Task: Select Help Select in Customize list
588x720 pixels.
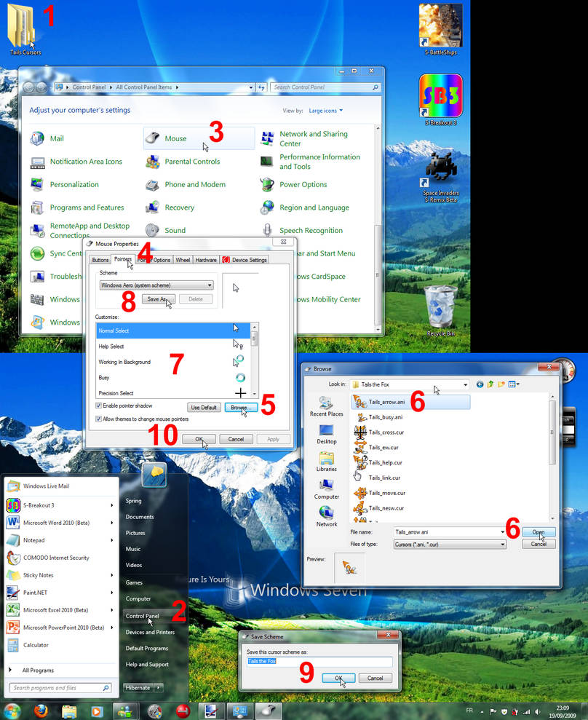Action: click(173, 347)
